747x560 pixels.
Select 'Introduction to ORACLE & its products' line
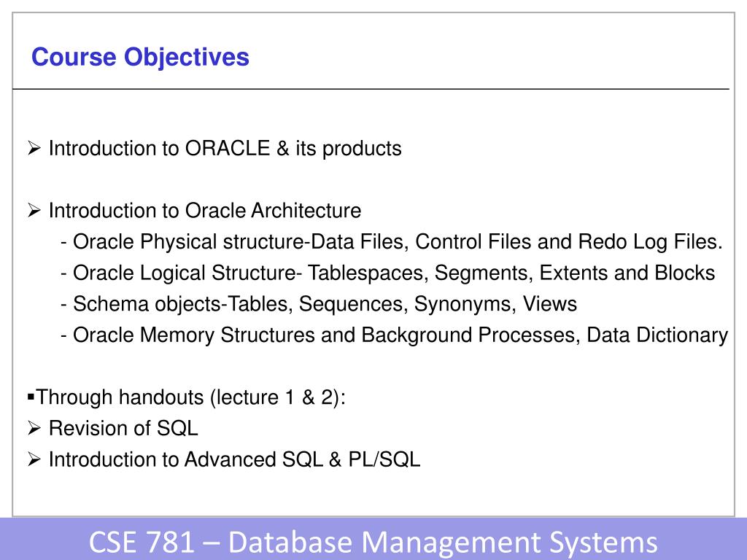(x=225, y=149)
